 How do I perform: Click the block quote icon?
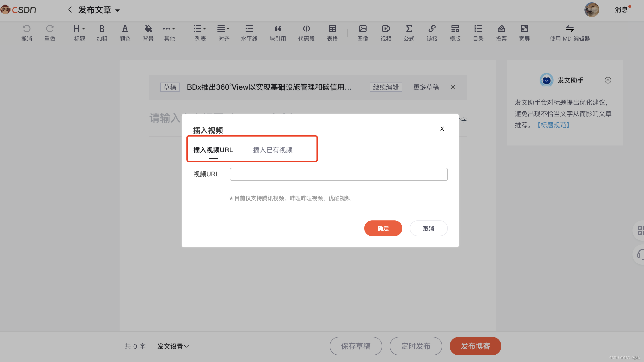point(277,29)
